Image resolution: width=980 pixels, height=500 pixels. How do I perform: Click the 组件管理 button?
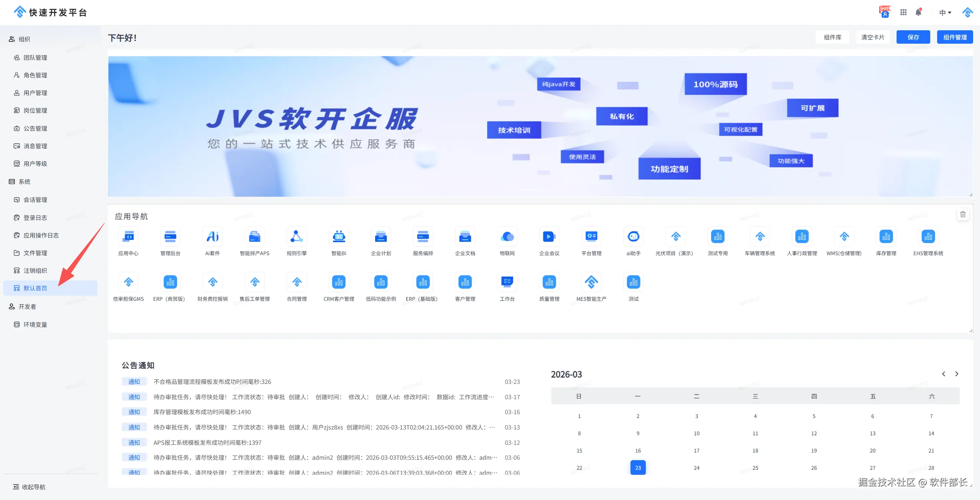click(x=955, y=37)
